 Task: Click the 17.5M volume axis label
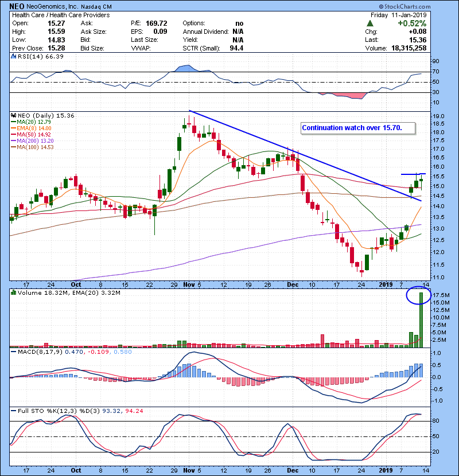pos(441,295)
